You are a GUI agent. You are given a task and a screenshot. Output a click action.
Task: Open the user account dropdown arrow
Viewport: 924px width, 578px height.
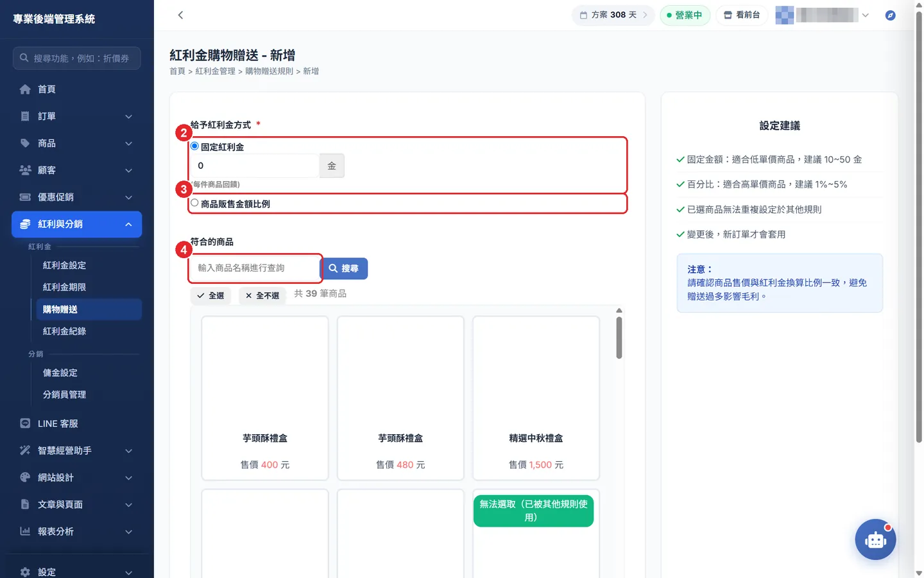pos(866,15)
